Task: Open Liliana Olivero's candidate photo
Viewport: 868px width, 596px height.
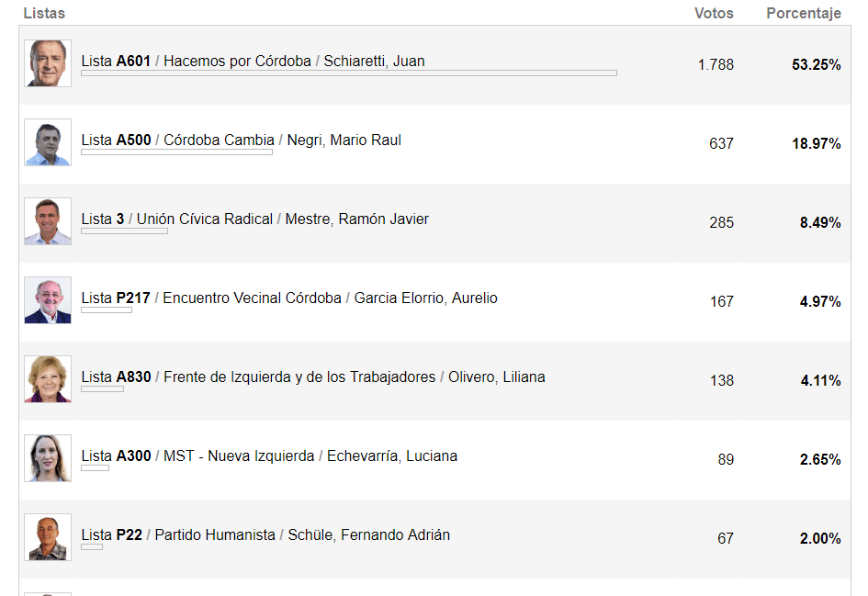Action: pyautogui.click(x=48, y=379)
